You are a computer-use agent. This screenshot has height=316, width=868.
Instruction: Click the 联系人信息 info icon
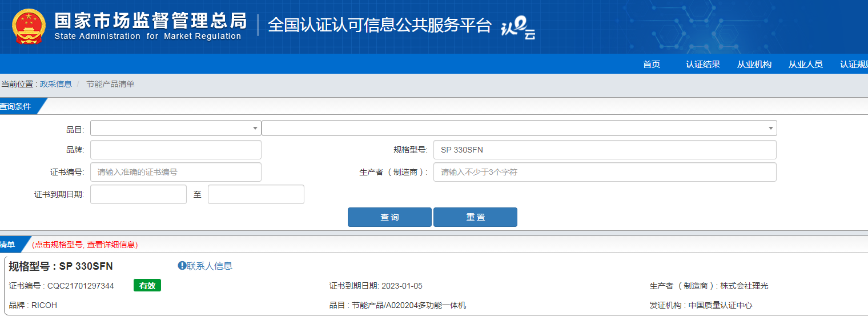pos(182,266)
